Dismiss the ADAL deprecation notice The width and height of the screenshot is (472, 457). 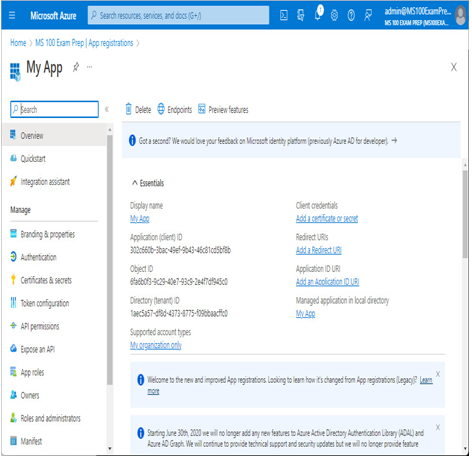coord(438,427)
